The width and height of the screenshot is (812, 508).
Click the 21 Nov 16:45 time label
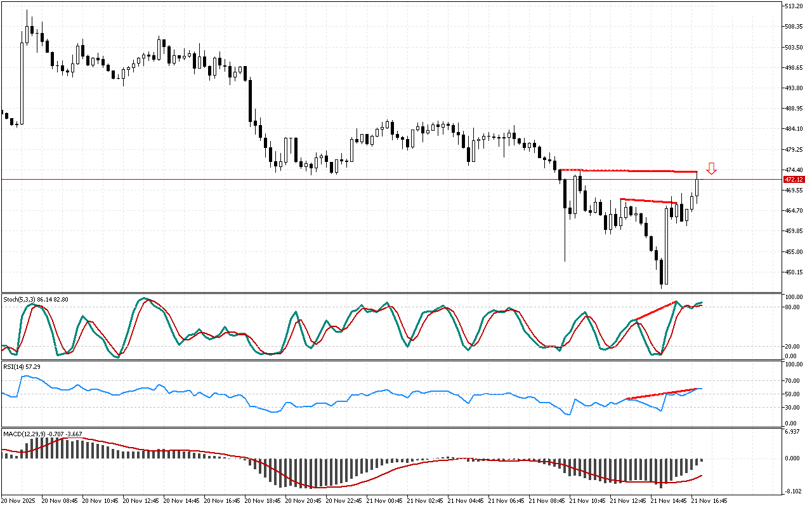tap(709, 500)
